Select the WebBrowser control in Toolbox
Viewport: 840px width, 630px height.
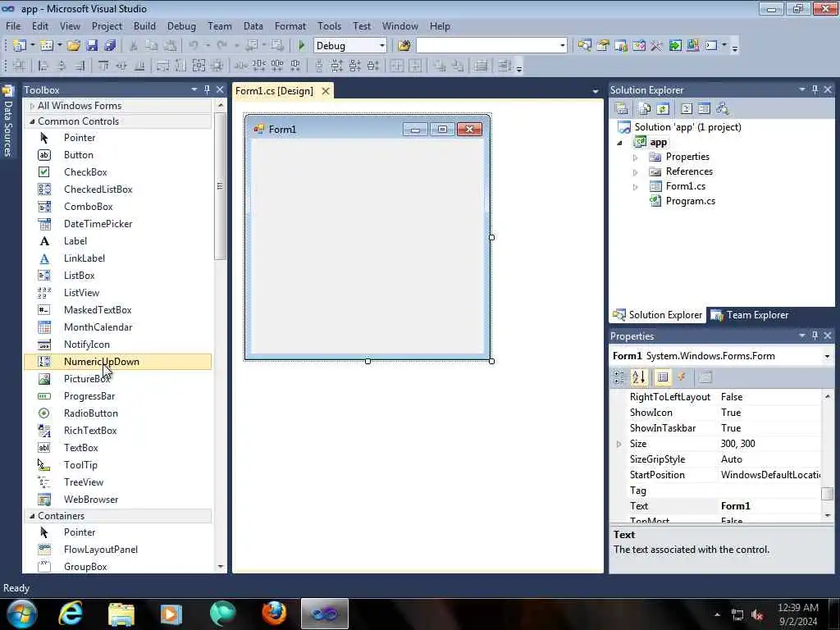(x=118, y=500)
